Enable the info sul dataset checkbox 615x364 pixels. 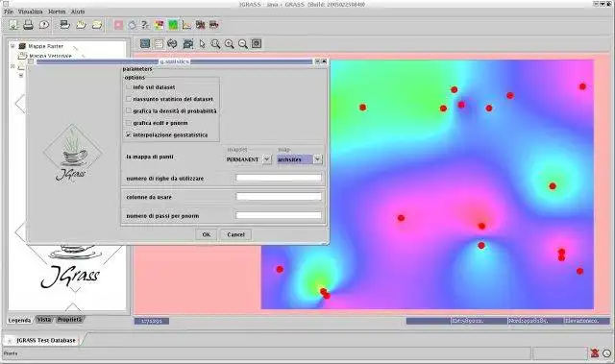[x=129, y=87]
